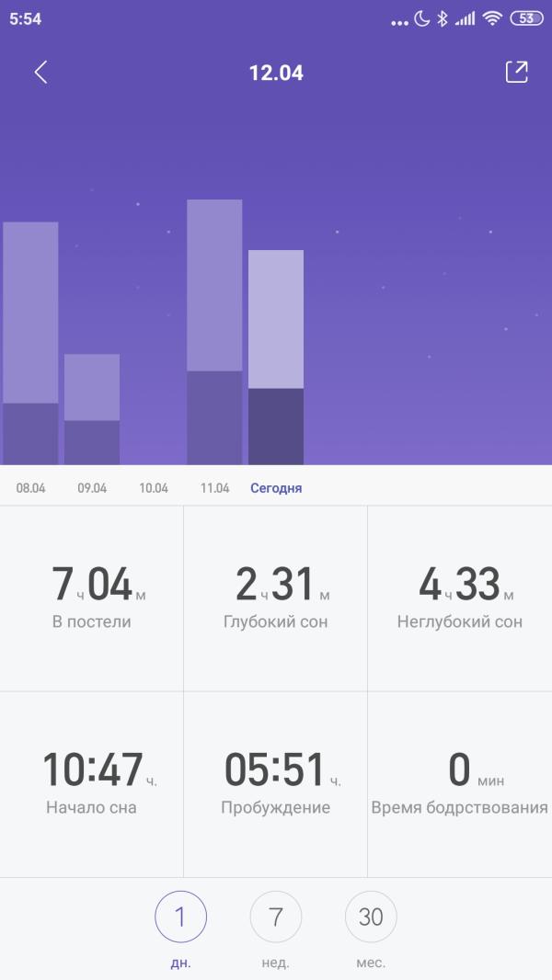The width and height of the screenshot is (552, 980).
Task: Tap the Bluetooth status icon
Action: click(x=442, y=18)
